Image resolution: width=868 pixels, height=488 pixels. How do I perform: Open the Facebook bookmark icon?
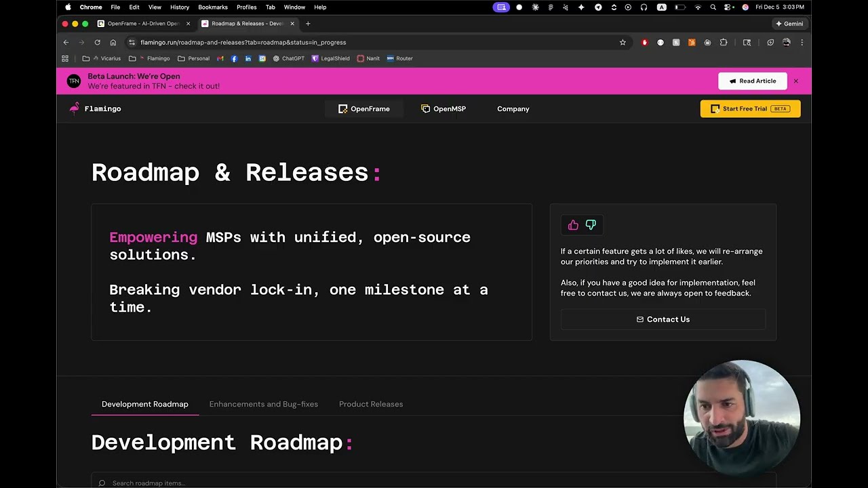(x=234, y=58)
